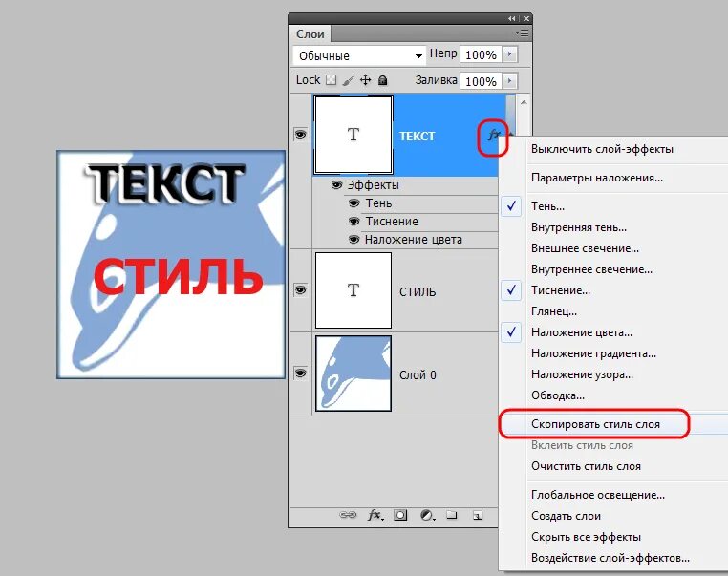This screenshot has width=728, height=576.
Task: Click the Заливка fill 100% field
Action: (481, 81)
